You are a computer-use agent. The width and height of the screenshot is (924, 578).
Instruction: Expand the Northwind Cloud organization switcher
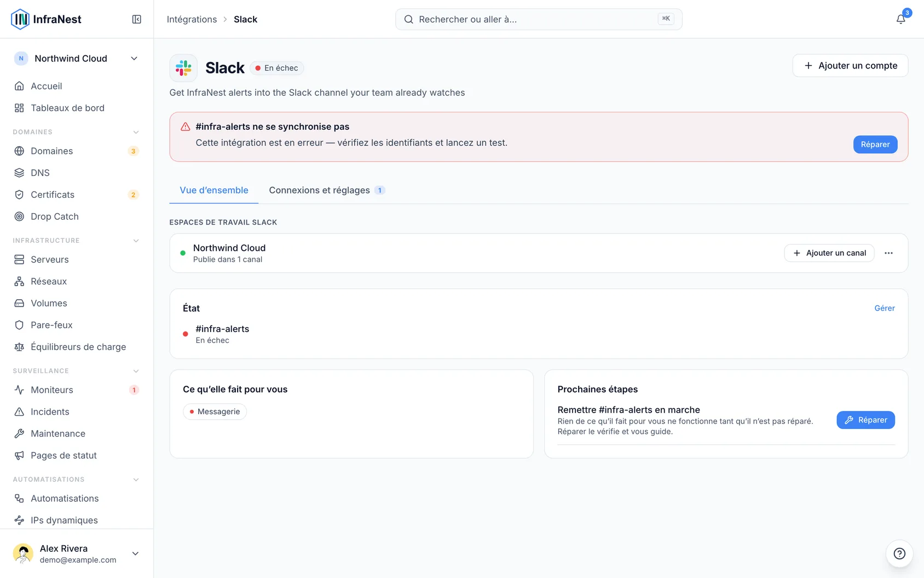[x=77, y=59]
